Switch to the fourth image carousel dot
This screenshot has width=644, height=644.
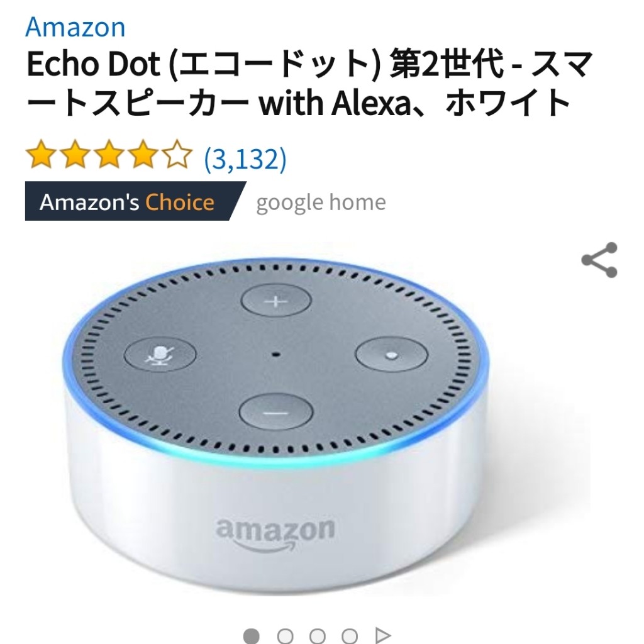350,636
